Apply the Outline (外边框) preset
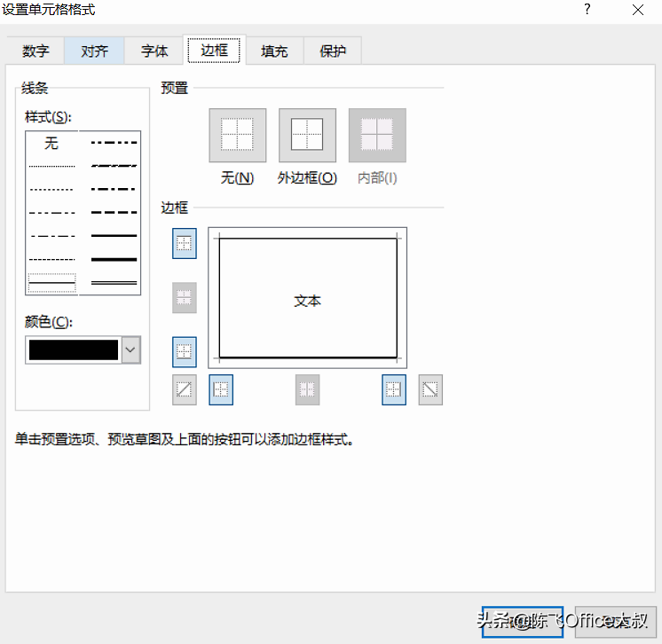This screenshot has width=662, height=644. point(307,135)
